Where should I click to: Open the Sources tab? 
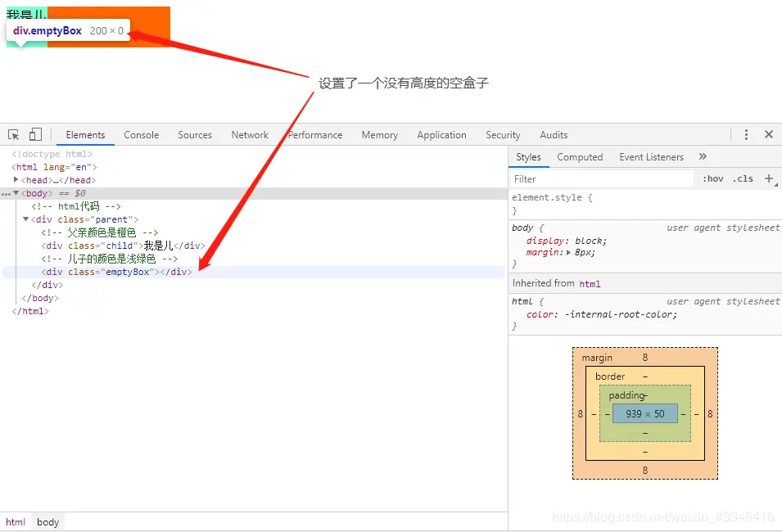(195, 134)
